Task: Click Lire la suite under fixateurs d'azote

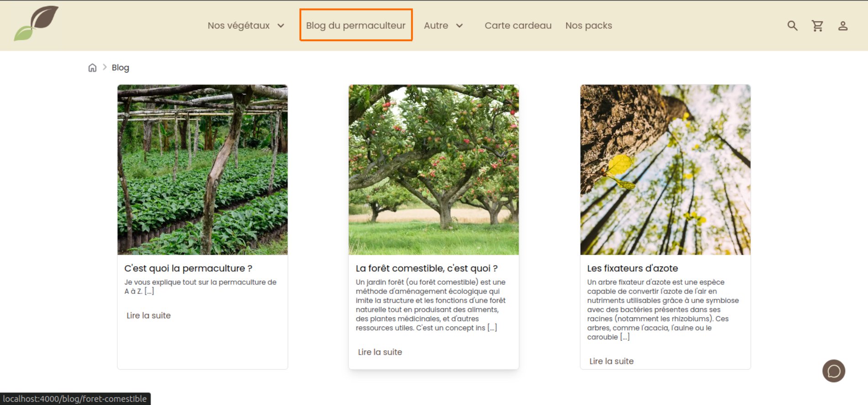Action: [611, 361]
